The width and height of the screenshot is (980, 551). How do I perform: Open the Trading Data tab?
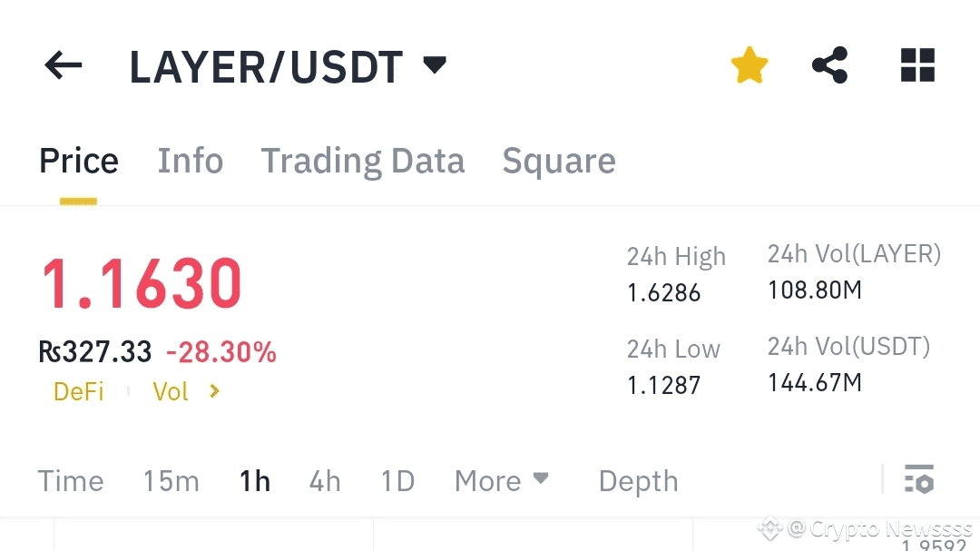(363, 161)
